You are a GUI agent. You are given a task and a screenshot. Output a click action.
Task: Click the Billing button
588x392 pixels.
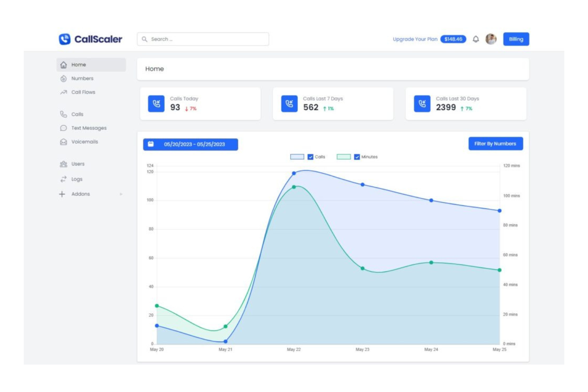(516, 39)
